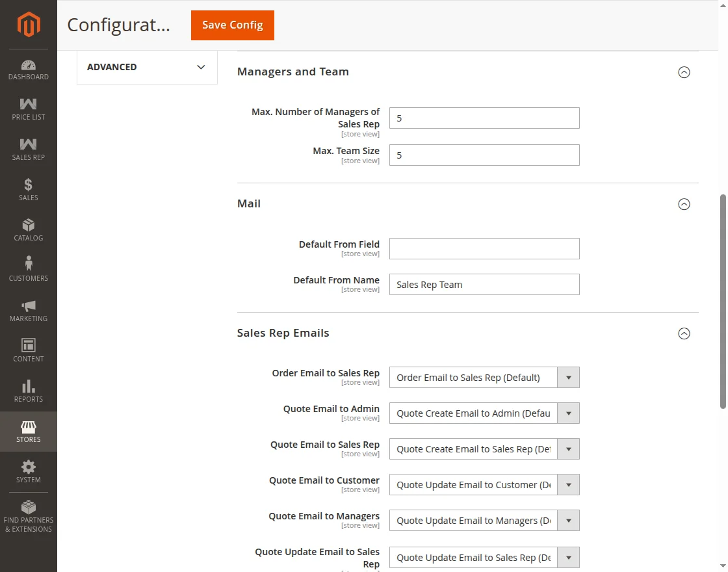Collapse the Mail section

click(684, 204)
